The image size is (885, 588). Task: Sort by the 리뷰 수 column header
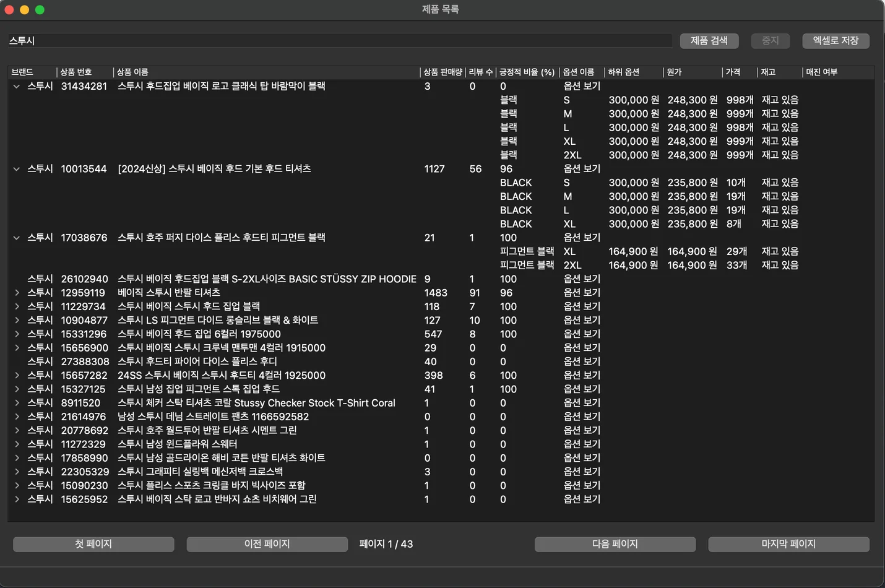click(x=481, y=72)
